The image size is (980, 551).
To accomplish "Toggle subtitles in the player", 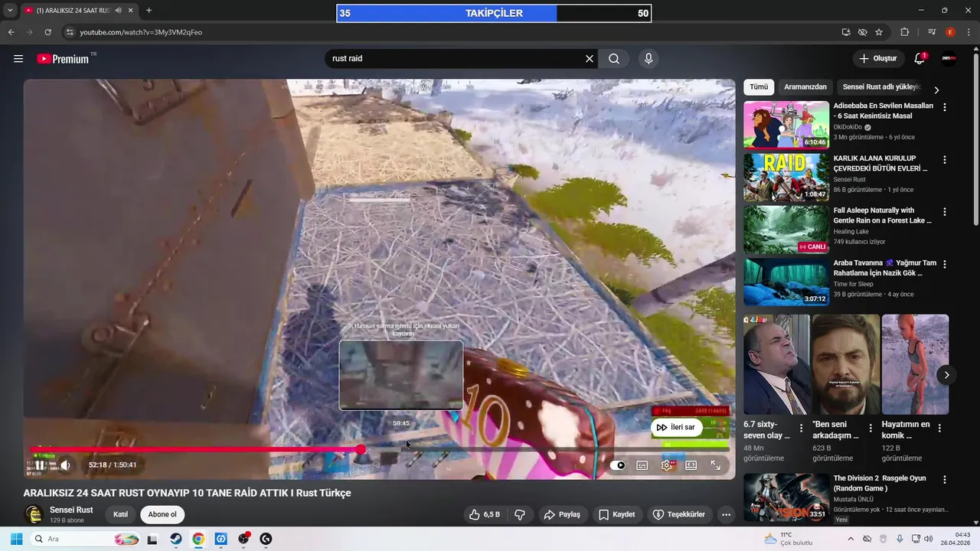I will click(x=642, y=465).
